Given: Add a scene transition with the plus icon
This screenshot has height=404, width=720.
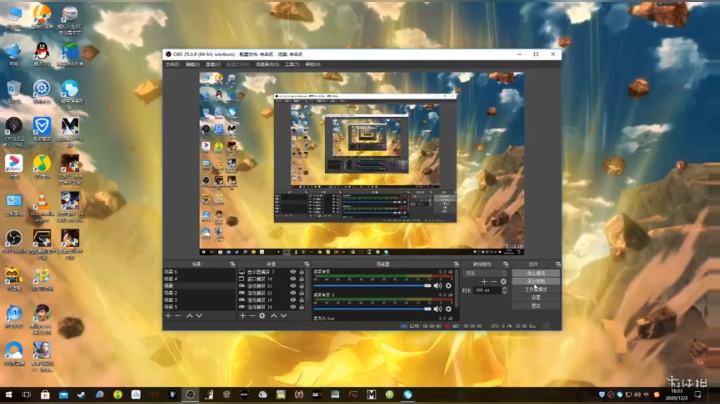Looking at the screenshot, I should 484,281.
